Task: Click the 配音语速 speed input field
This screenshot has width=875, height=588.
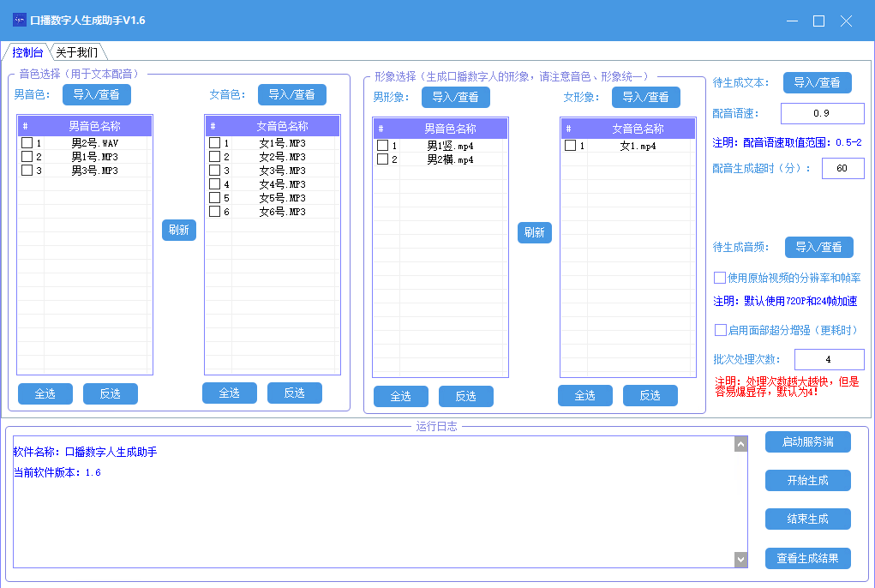Action: (x=822, y=113)
